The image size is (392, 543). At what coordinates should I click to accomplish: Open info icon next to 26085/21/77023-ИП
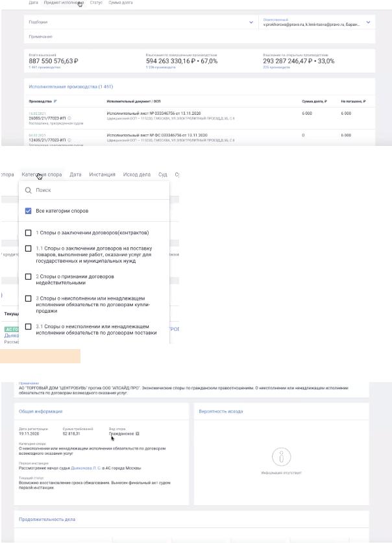point(69,119)
